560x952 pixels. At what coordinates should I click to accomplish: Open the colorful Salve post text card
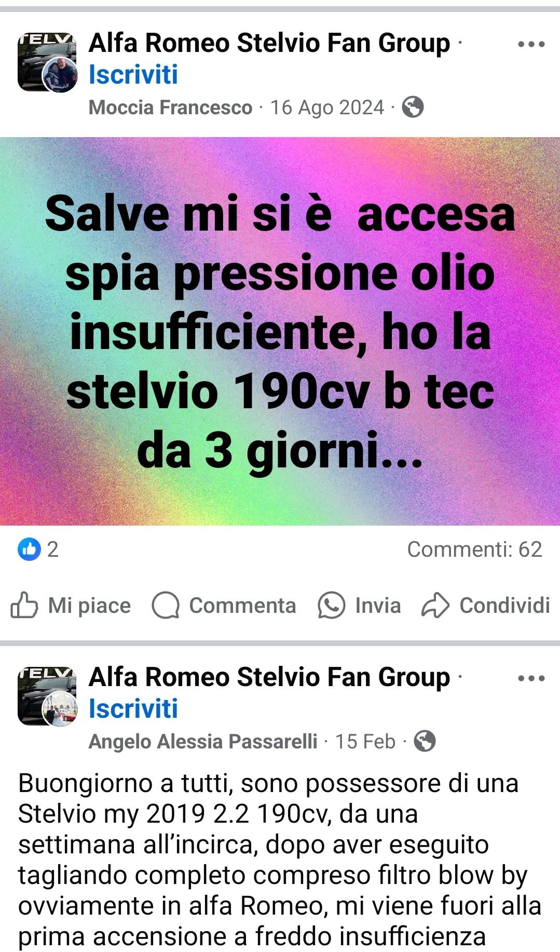point(280,331)
